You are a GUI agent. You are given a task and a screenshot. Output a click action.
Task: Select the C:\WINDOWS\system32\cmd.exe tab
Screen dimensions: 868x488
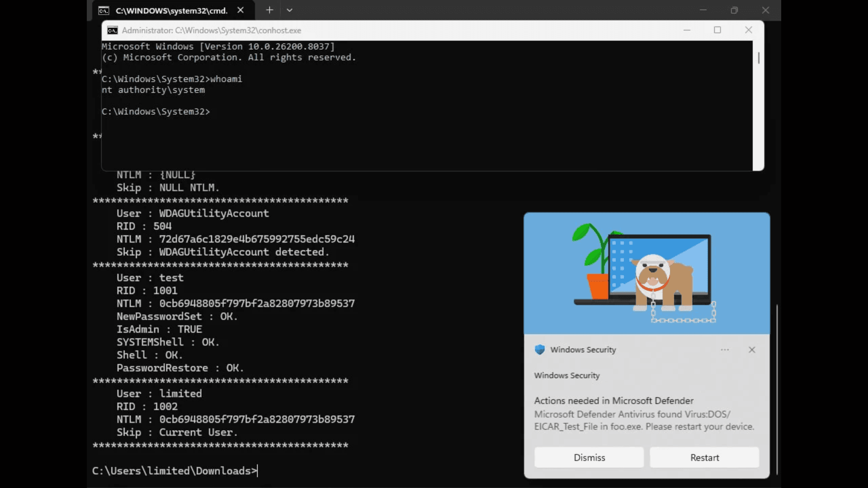tap(172, 10)
